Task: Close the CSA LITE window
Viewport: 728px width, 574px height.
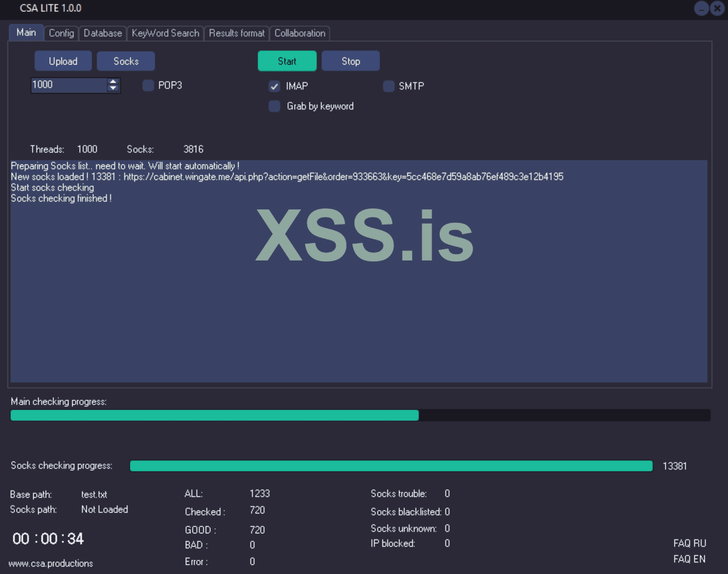Action: (x=717, y=8)
